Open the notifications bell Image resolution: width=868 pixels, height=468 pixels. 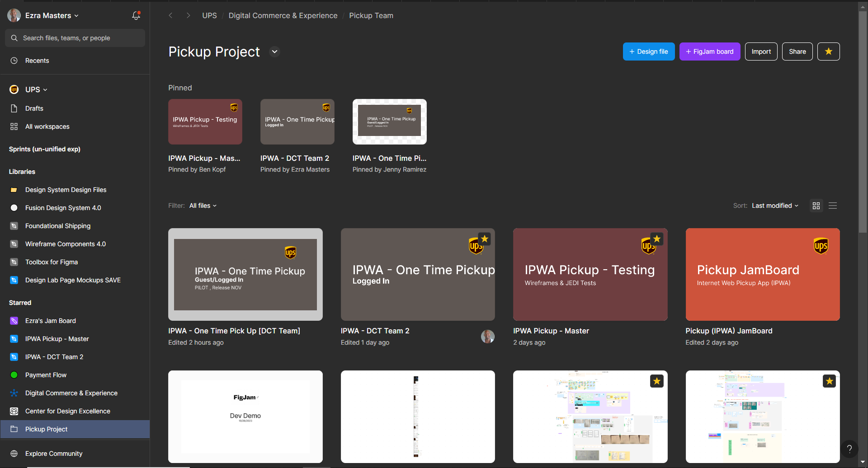(136, 15)
